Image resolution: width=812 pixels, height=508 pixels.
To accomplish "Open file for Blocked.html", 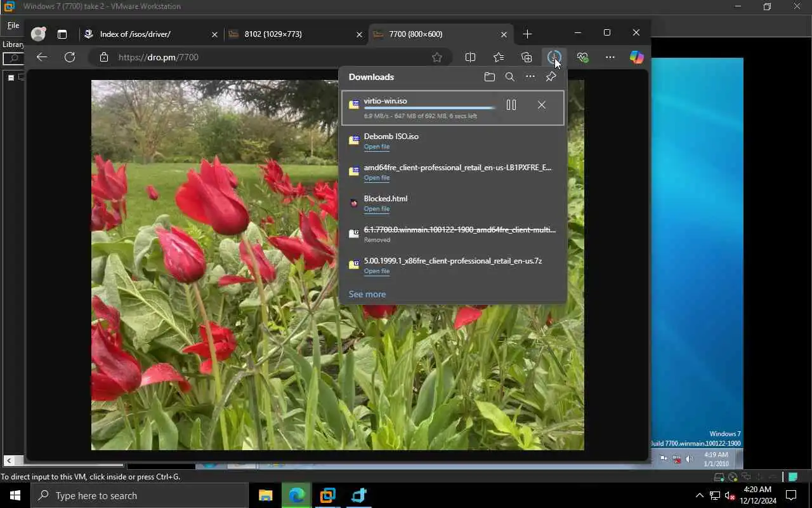I will pos(377,209).
